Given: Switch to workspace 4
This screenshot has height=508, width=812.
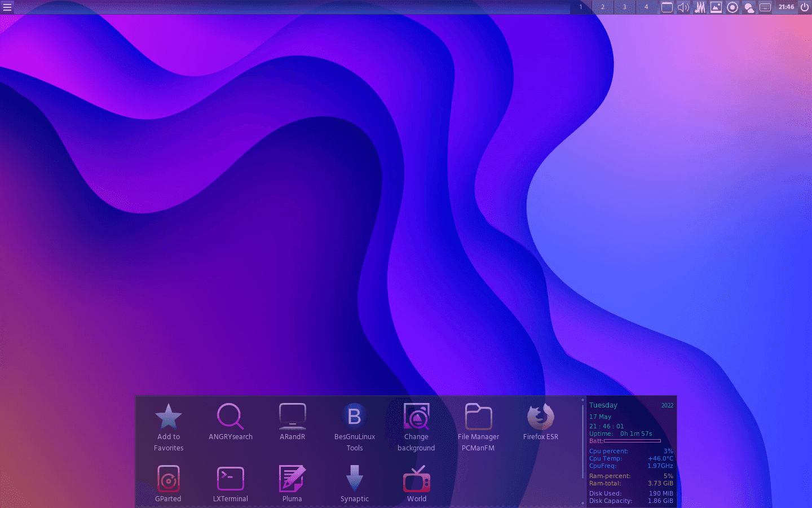Looking at the screenshot, I should 647,7.
